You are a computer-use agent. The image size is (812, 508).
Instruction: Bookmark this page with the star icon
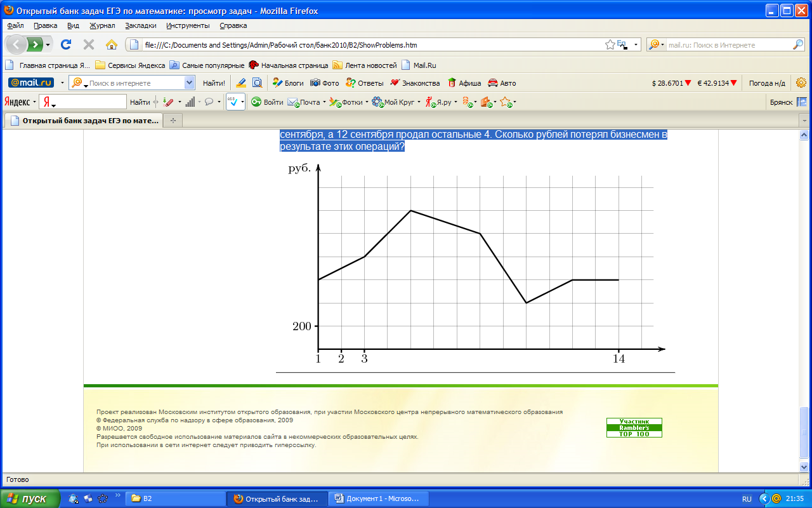[x=610, y=44]
